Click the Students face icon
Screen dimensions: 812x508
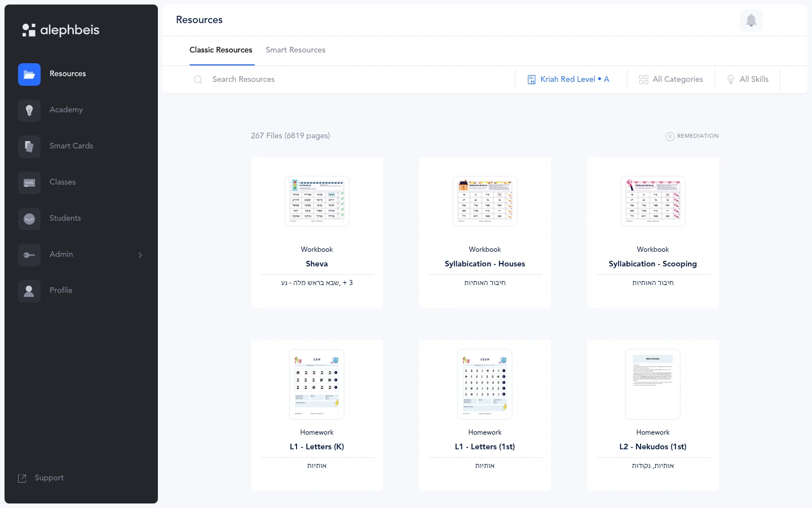(29, 219)
